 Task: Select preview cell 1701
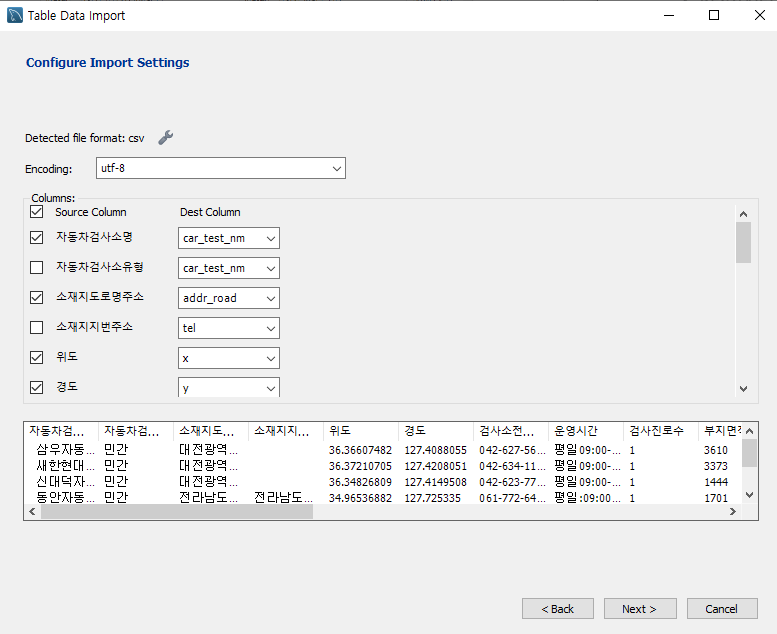pyautogui.click(x=716, y=498)
